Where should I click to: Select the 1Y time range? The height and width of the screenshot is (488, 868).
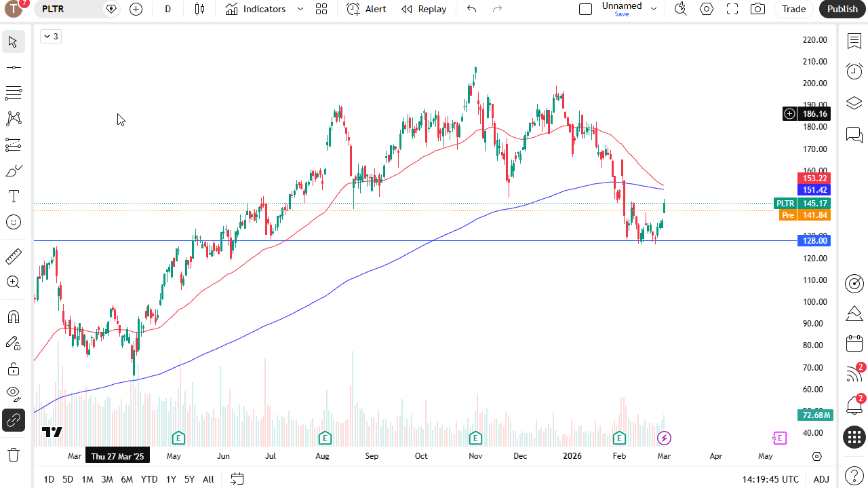tap(171, 479)
